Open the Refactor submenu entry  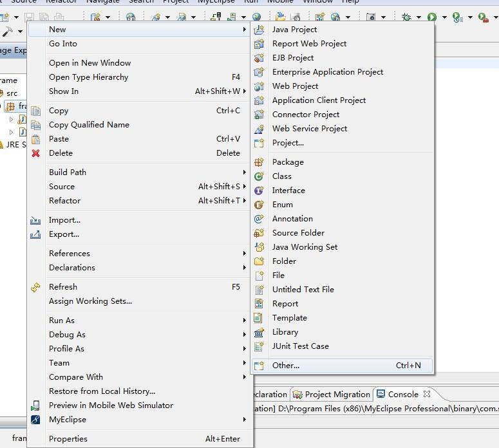138,201
